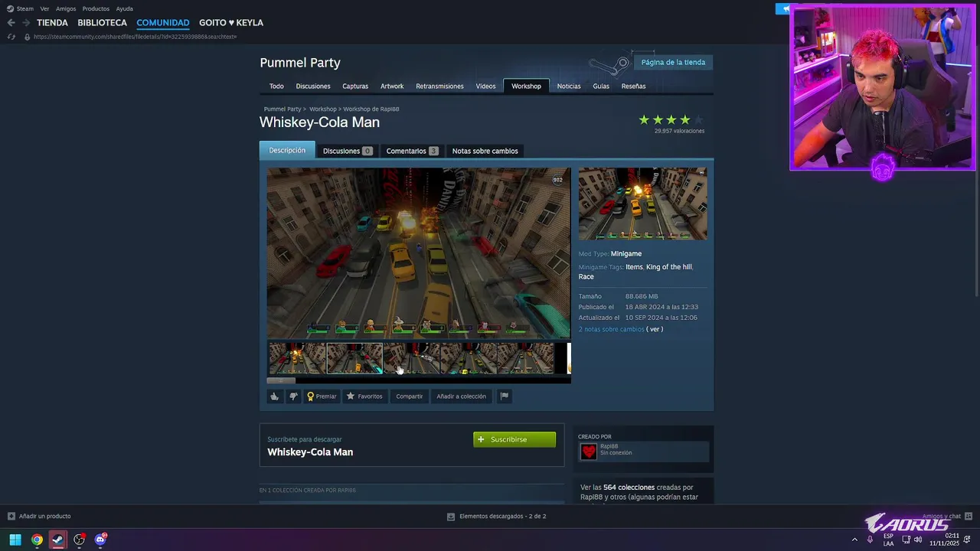Click the Steam logo menu
980x551 pixels.
coord(20,8)
